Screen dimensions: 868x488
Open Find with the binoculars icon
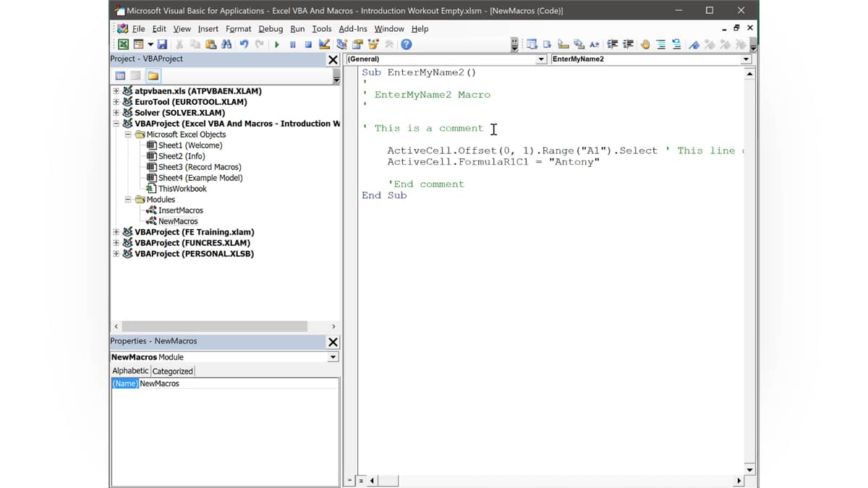(226, 45)
